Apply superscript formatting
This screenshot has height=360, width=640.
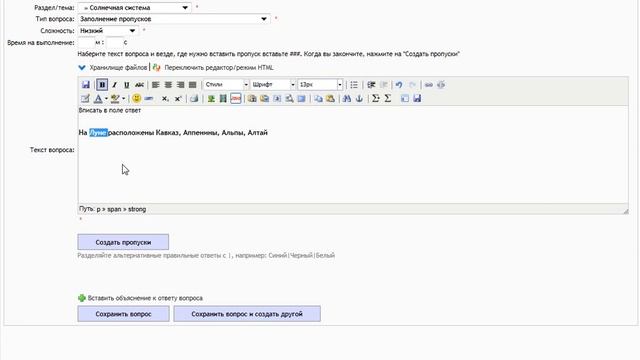coord(178,98)
